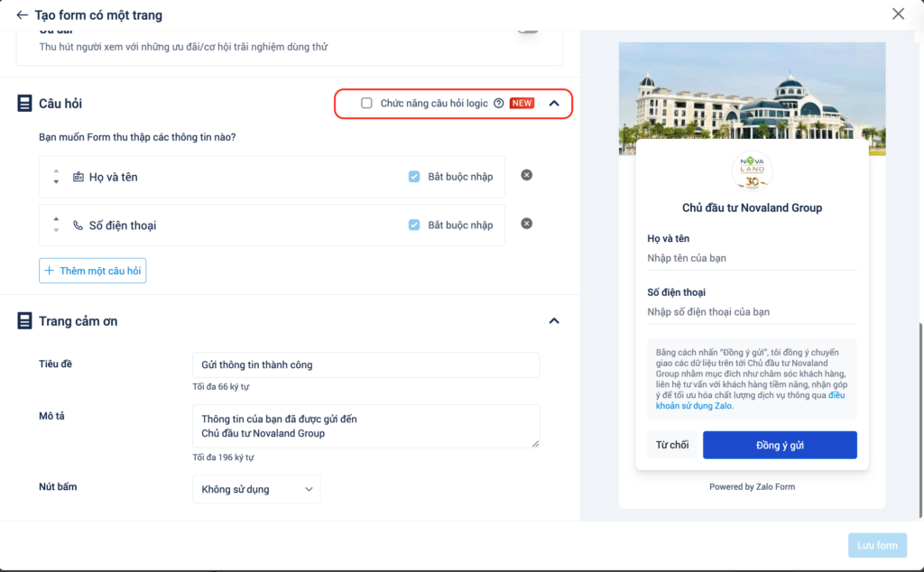The height and width of the screenshot is (572, 924).
Task: Enable the 'Chức năng câu hỏi logic' checkbox
Action: click(x=366, y=103)
